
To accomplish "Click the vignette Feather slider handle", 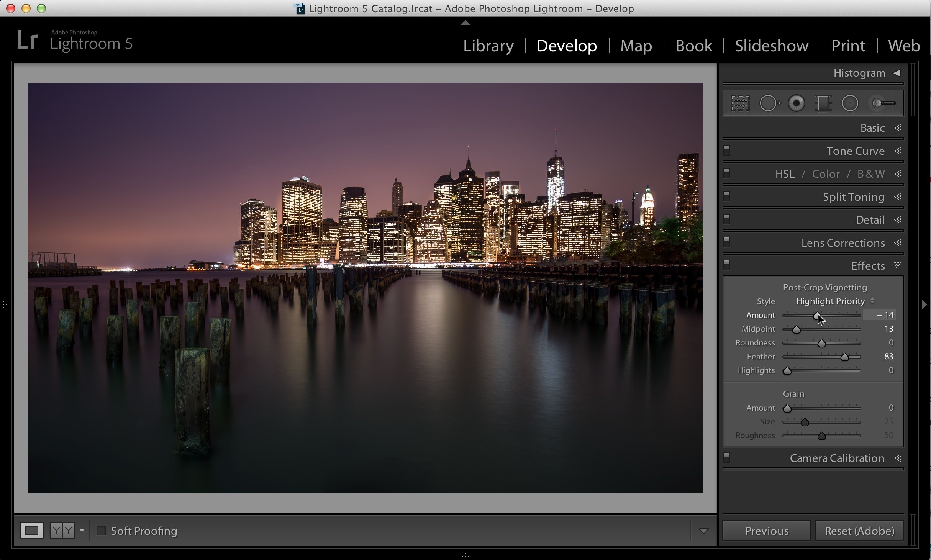I will (844, 357).
